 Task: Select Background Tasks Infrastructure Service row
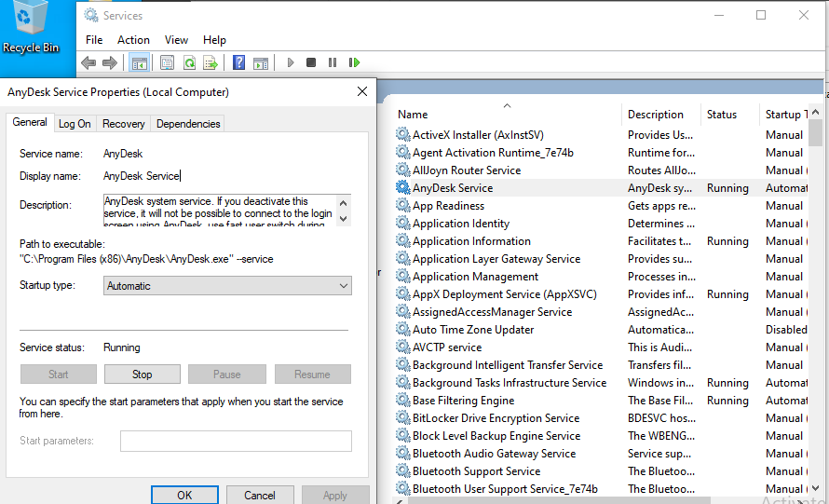point(602,382)
